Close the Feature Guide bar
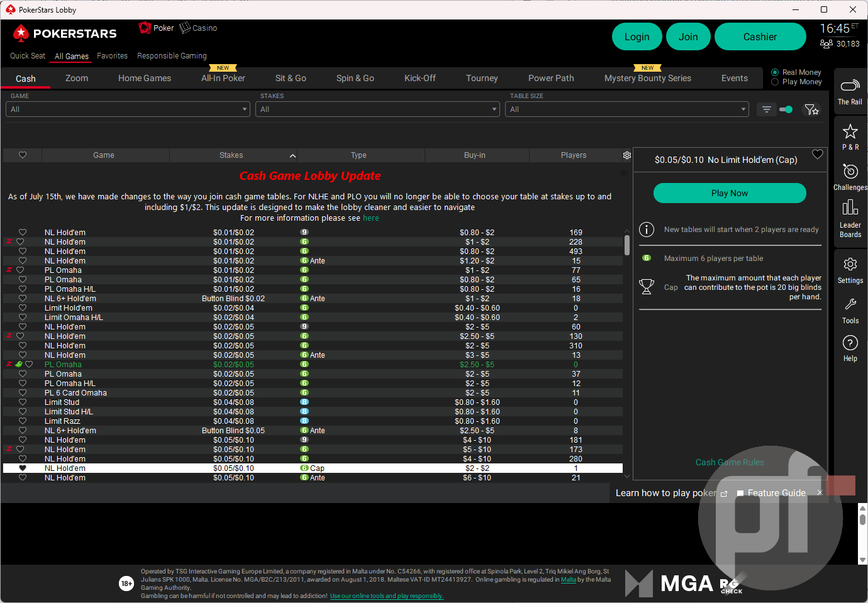Viewport: 868px width, 603px height. tap(819, 493)
